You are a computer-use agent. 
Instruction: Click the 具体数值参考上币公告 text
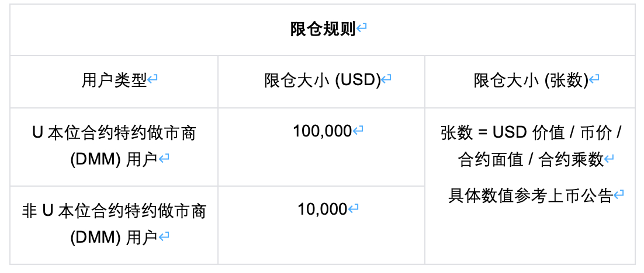click(x=531, y=195)
